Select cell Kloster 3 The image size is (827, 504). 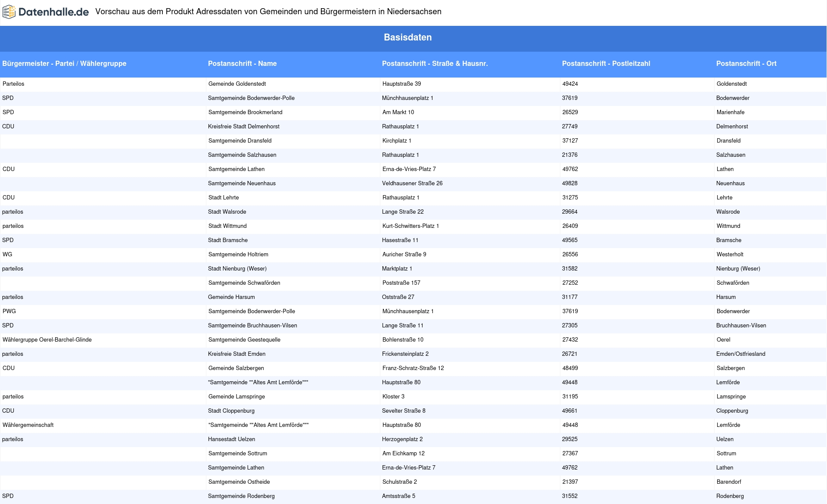[393, 397]
